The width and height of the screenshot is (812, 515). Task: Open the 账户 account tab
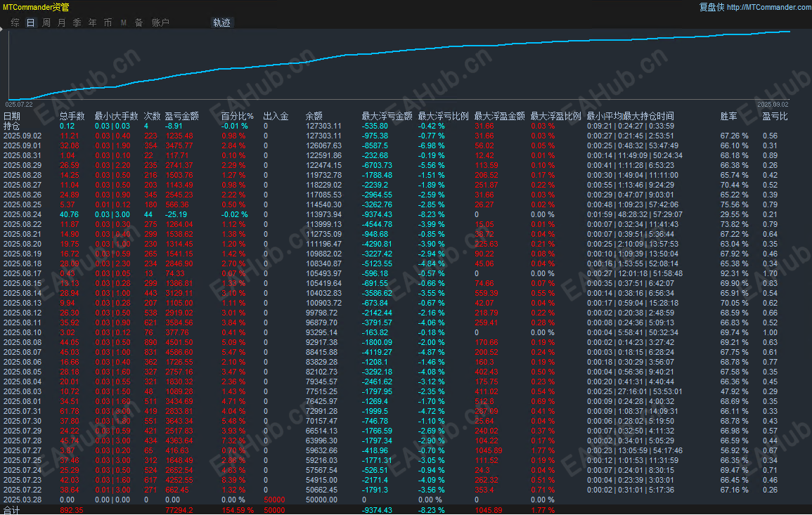[x=160, y=22]
